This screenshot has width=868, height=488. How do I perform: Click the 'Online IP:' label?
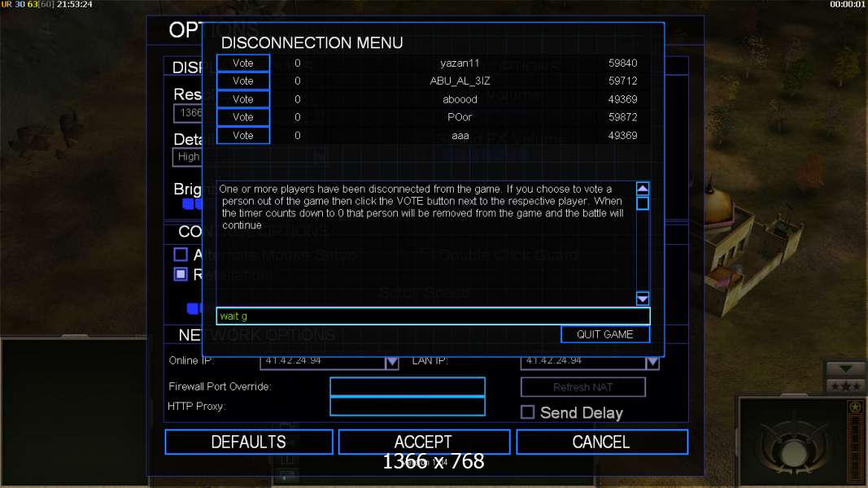[191, 361]
